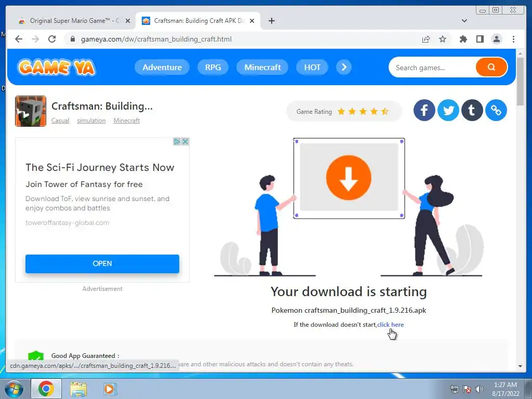The width and height of the screenshot is (532, 399).
Task: Click the taskbar clock showing 1:27 AM
Action: click(505, 389)
